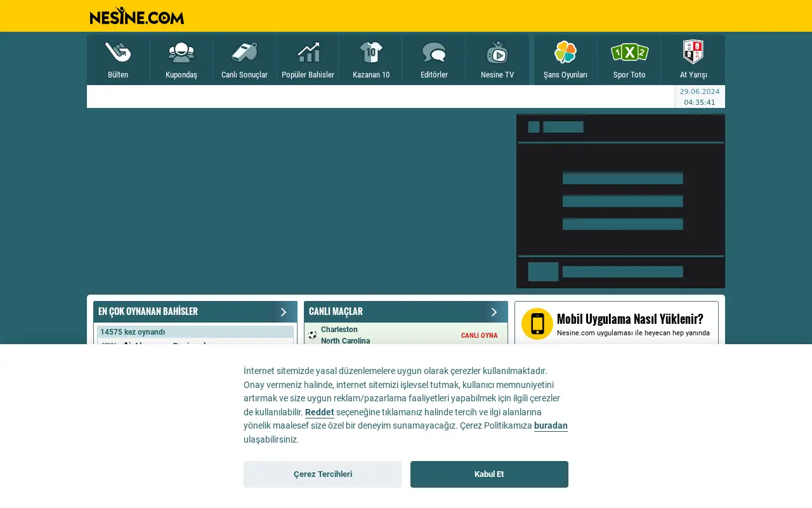Open the Nesine TV icon
This screenshot has width=812, height=508.
pyautogui.click(x=497, y=53)
